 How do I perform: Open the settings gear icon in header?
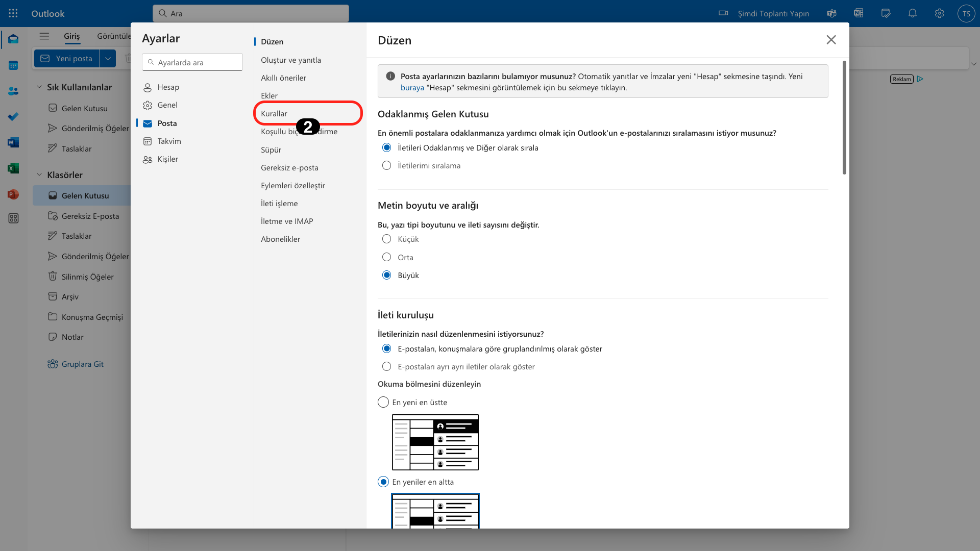pos(940,13)
